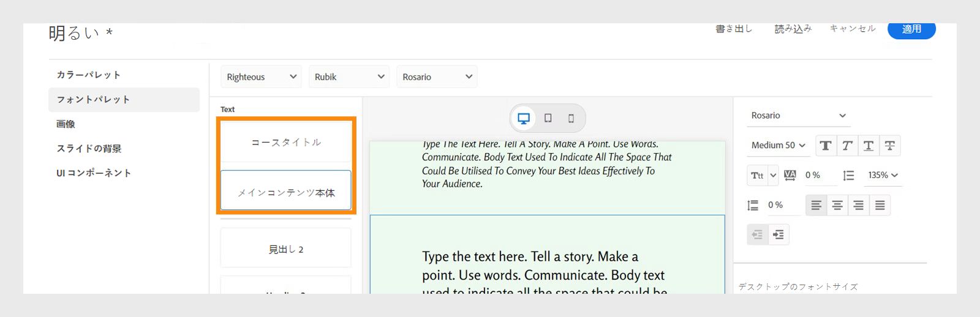Screen dimensions: 980x317
Task: Open the Medium 50 weight dropdown
Action: (778, 146)
